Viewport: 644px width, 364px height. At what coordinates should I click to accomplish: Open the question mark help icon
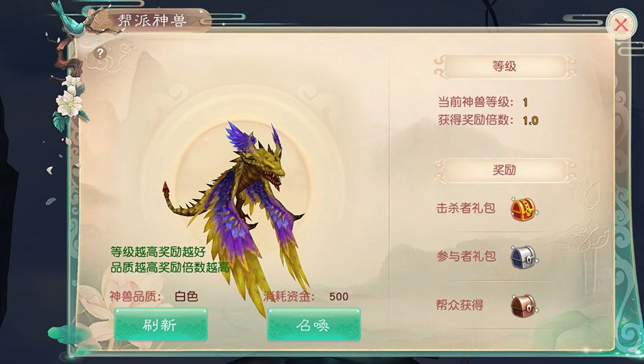[x=100, y=53]
